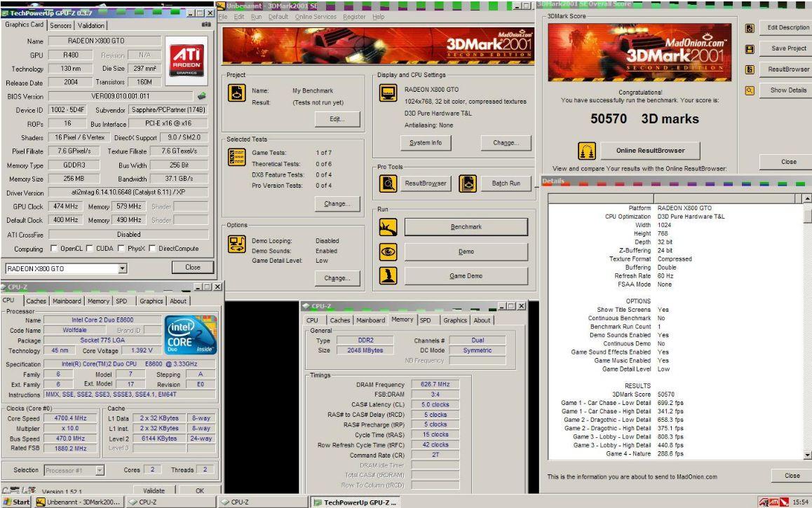
Task: Open the Default menu in 3DMark
Action: pyautogui.click(x=278, y=17)
